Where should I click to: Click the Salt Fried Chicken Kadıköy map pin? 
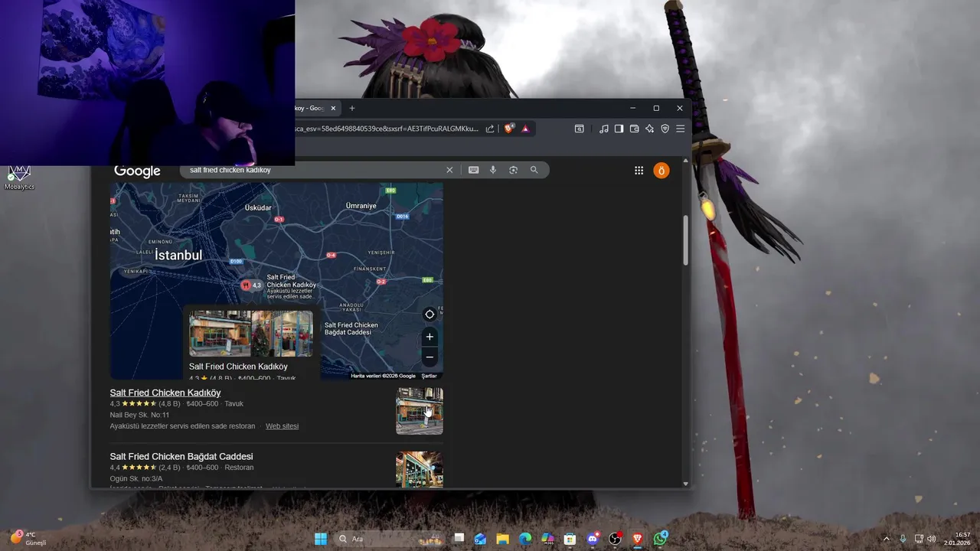click(x=246, y=285)
